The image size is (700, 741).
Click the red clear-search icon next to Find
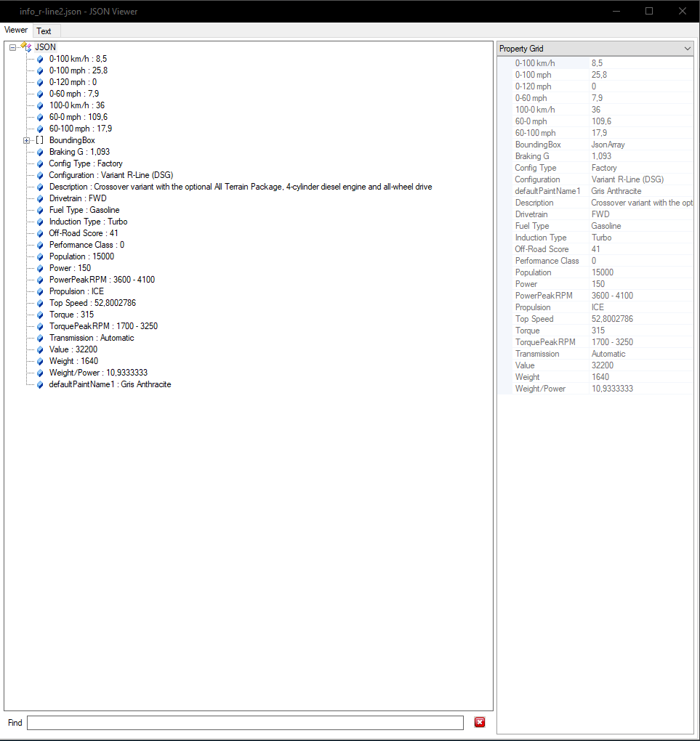point(480,722)
